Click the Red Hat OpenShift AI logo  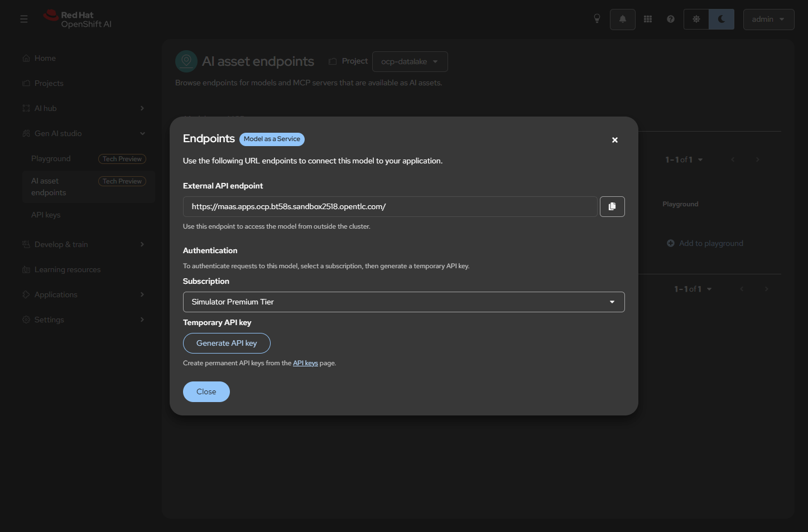point(78,19)
